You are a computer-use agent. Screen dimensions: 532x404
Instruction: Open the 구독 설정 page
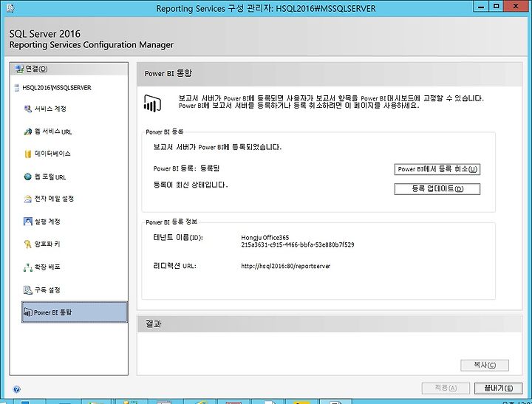coord(47,290)
